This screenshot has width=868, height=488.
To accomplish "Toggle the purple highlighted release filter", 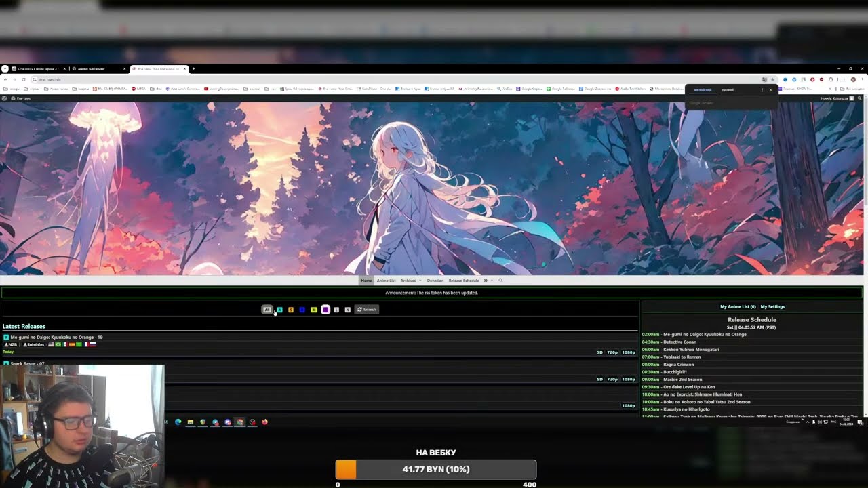I will 325,310.
